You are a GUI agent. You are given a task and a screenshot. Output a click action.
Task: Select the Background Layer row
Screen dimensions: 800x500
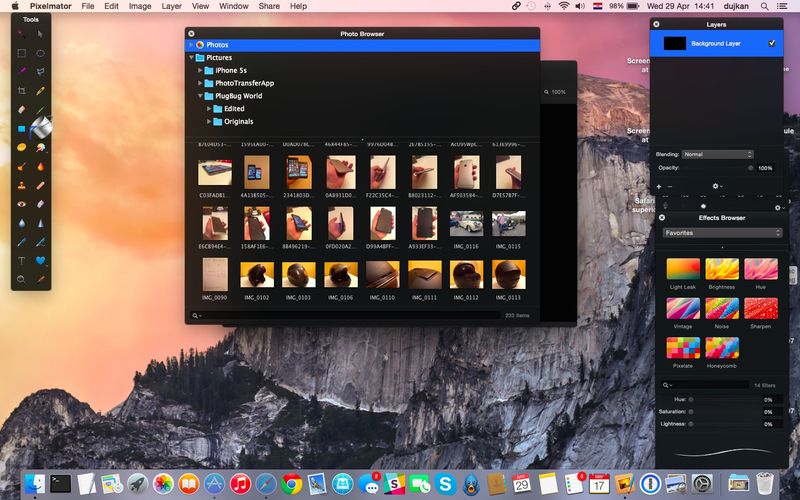point(716,43)
